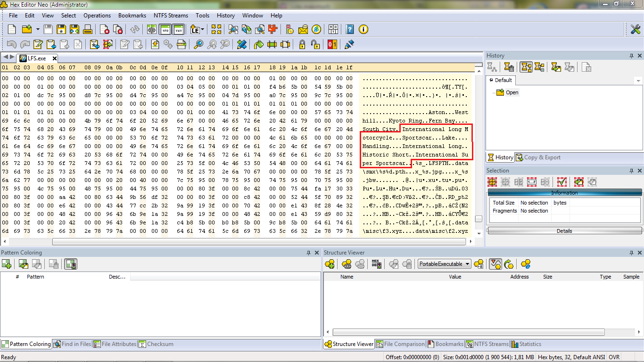Image resolution: width=644 pixels, height=362 pixels.
Task: Close the LFS.exe tab
Action: (x=54, y=58)
